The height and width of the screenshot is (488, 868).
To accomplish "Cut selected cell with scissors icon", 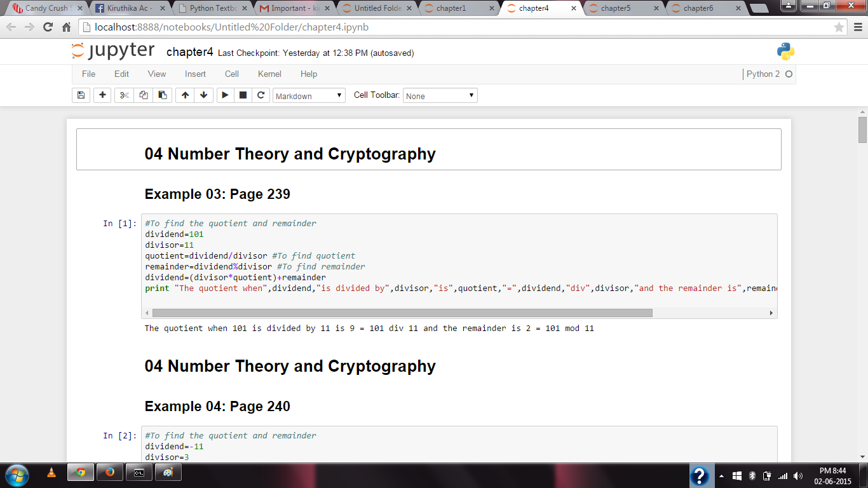I will point(125,95).
